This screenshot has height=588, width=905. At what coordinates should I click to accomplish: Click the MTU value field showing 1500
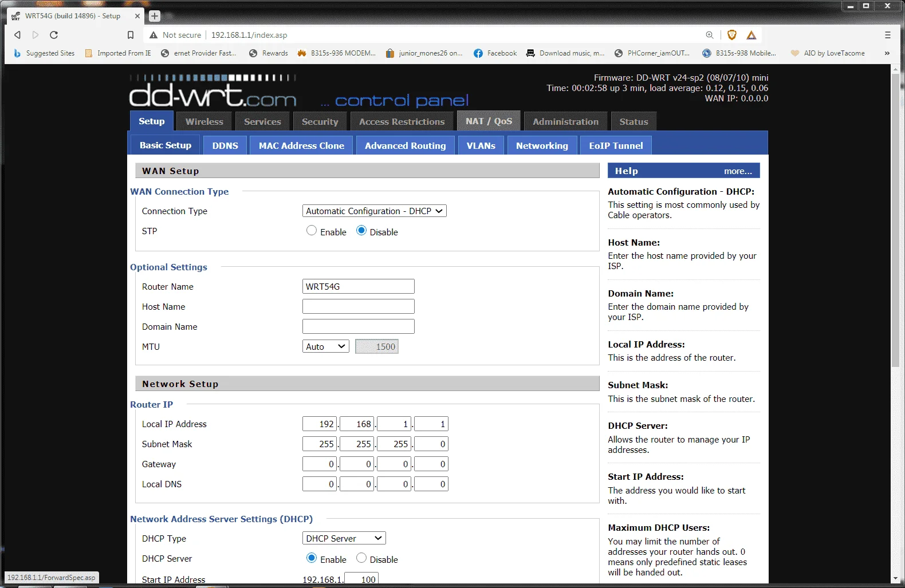(377, 346)
